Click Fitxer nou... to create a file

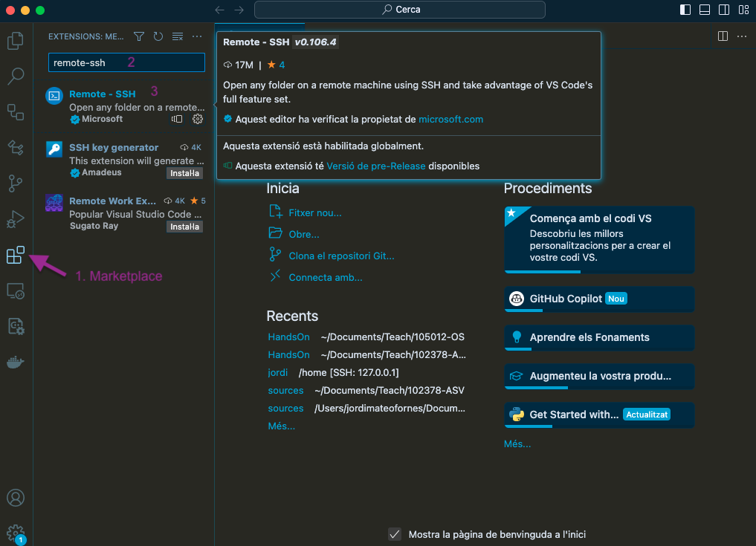pos(315,213)
